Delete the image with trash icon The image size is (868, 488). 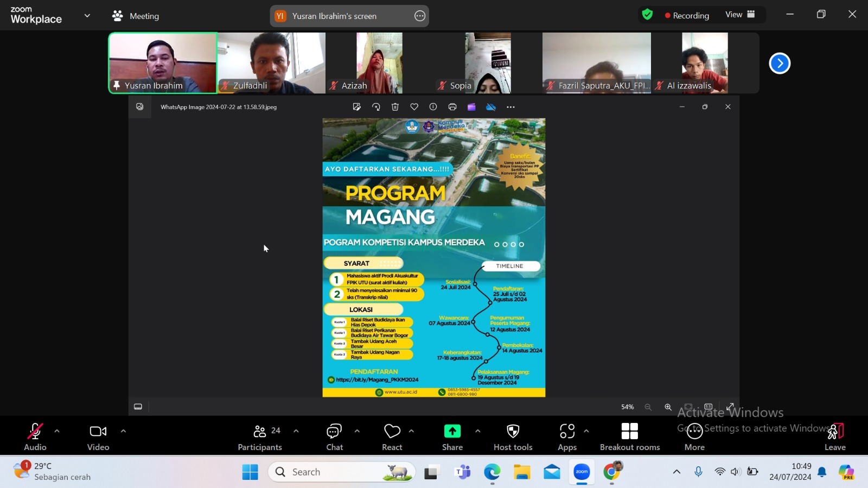click(395, 107)
